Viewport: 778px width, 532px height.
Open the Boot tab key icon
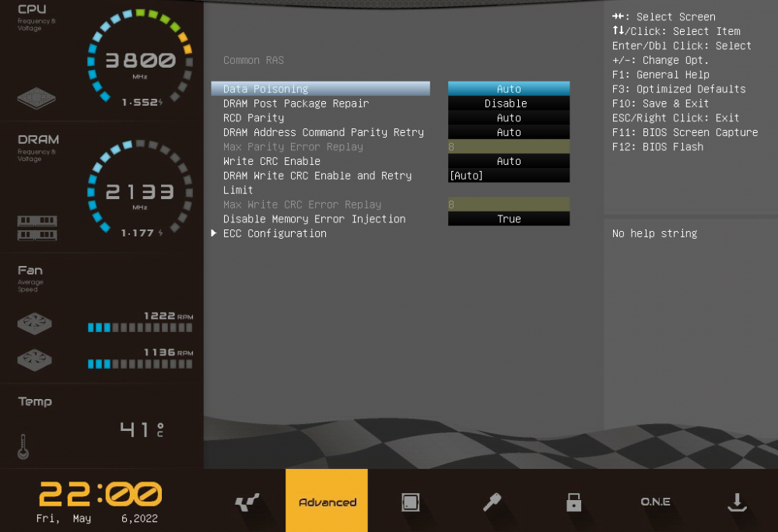[x=492, y=502]
